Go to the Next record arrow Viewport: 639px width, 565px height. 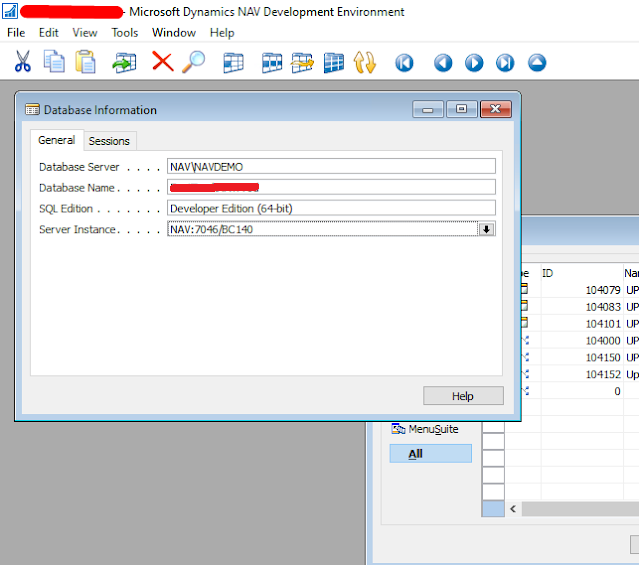(474, 63)
